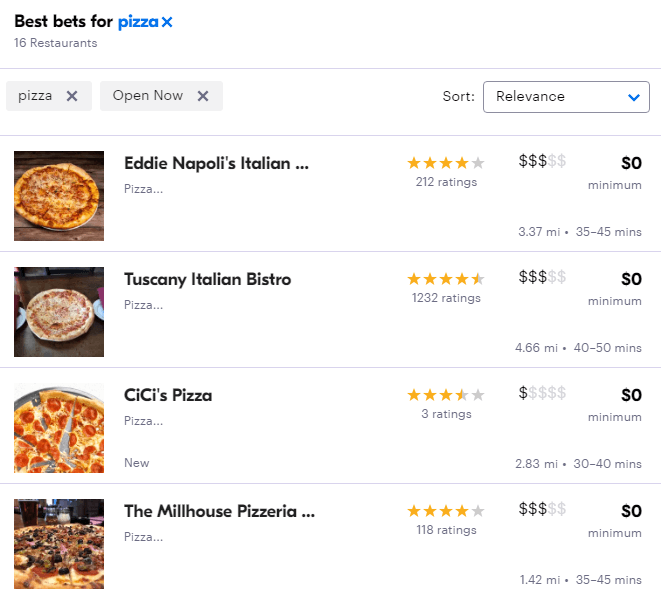
Task: Click CiCi's Pizza star rating
Action: [446, 395]
